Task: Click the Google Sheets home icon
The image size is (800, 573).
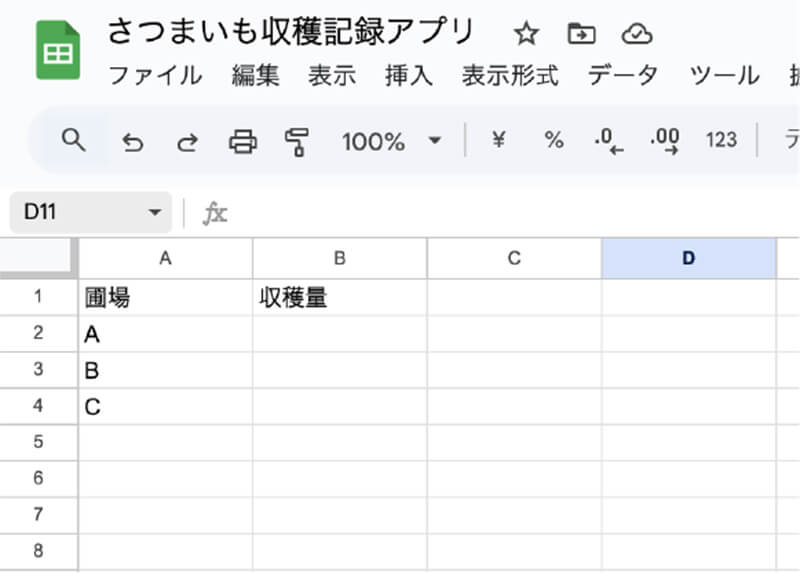Action: click(57, 51)
